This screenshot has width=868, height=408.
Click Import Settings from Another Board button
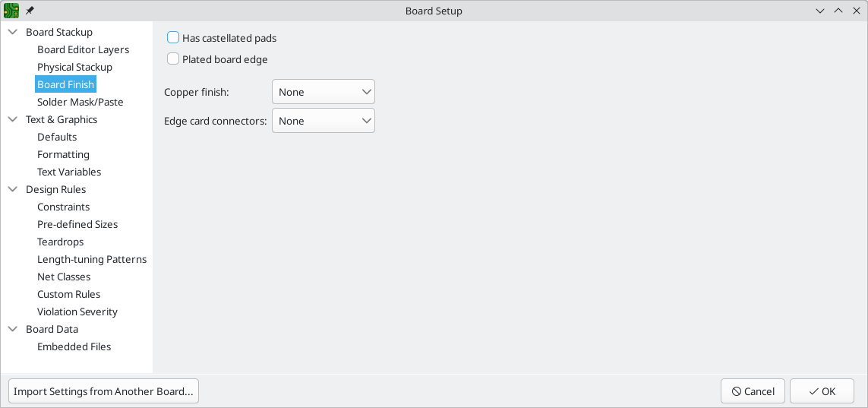103,391
